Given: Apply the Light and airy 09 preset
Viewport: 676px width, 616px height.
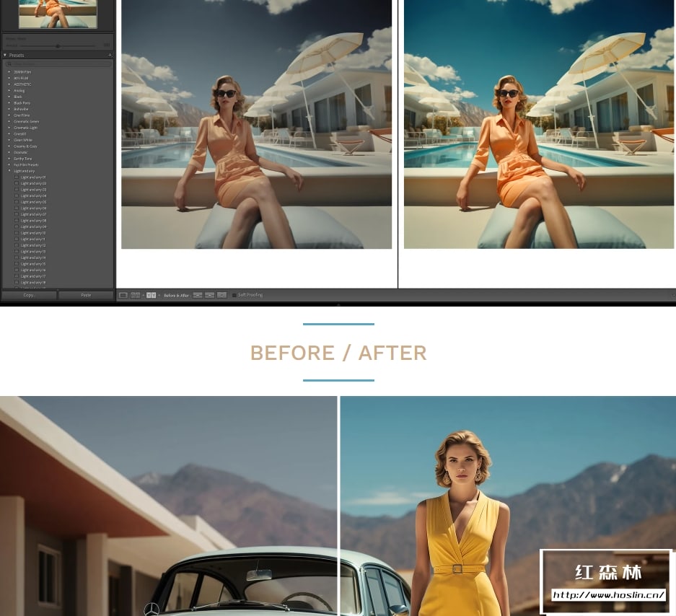Looking at the screenshot, I should point(34,226).
